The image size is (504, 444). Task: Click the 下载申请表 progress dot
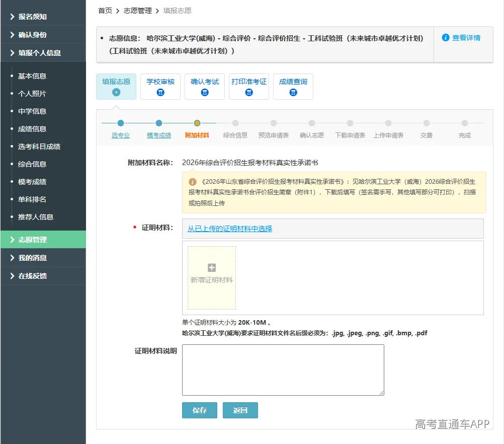(x=350, y=123)
